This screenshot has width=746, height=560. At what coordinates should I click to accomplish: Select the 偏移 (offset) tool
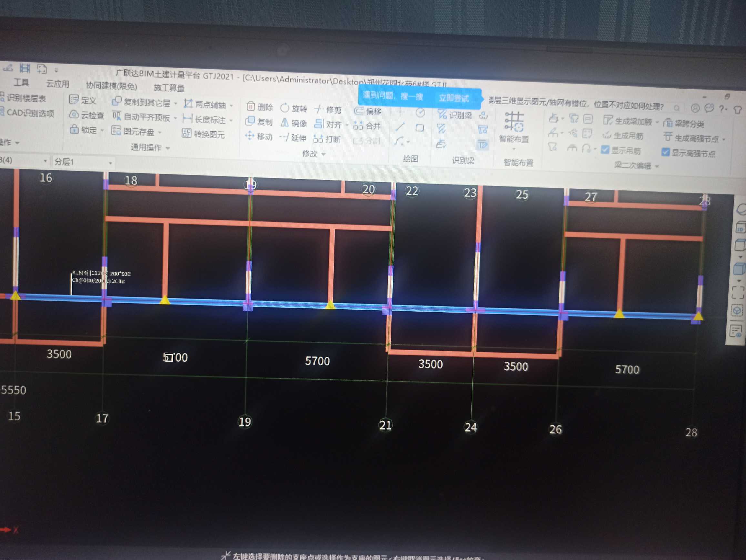click(x=368, y=111)
